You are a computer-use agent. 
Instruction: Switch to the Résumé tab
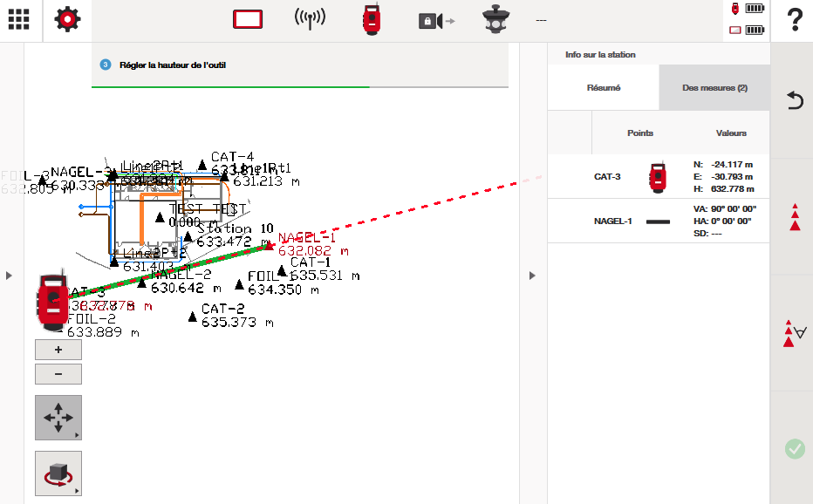(x=603, y=88)
